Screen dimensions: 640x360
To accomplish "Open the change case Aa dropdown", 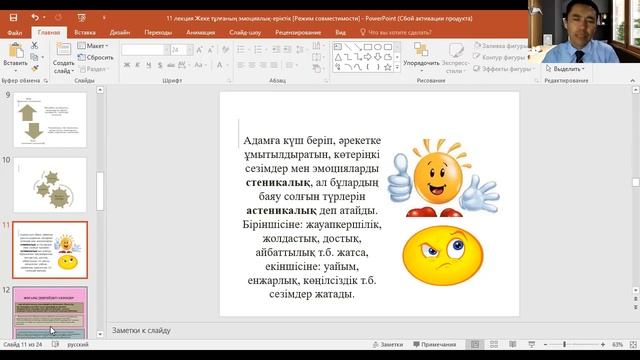I will click(200, 65).
